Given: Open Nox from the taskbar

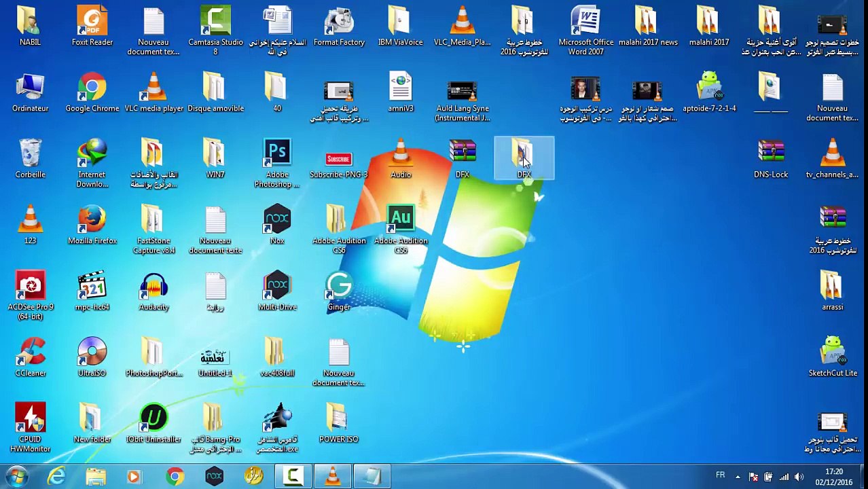Looking at the screenshot, I should (x=214, y=477).
